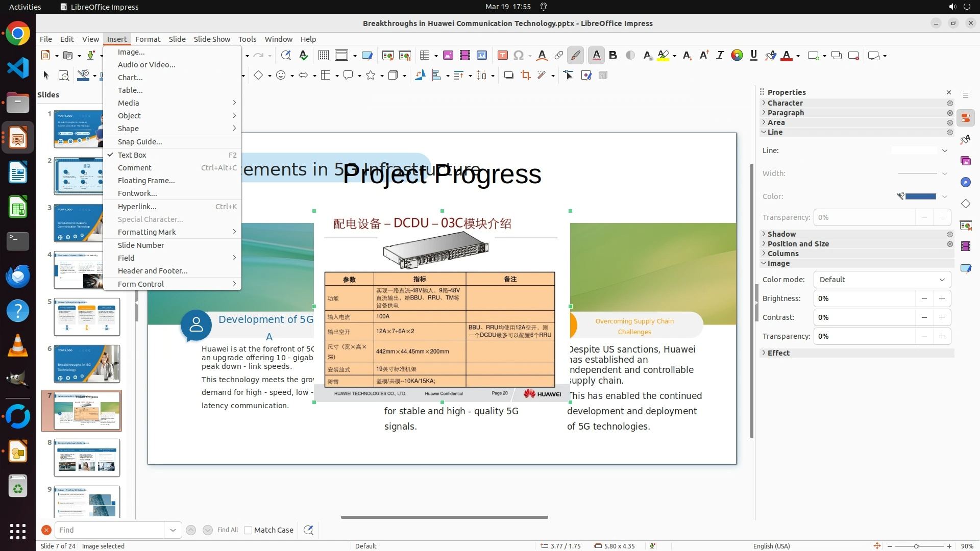
Task: Click the Insert Audio or Video icon
Action: [464, 56]
